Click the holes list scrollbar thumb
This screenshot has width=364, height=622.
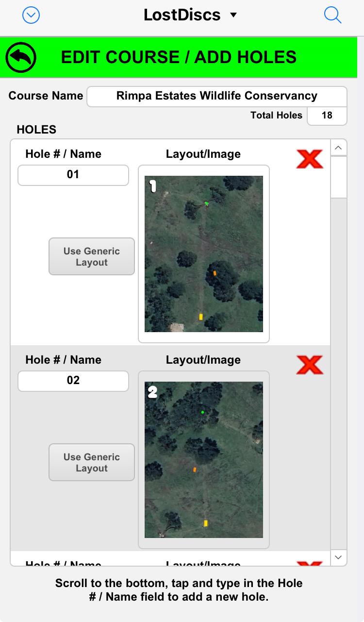[x=338, y=177]
